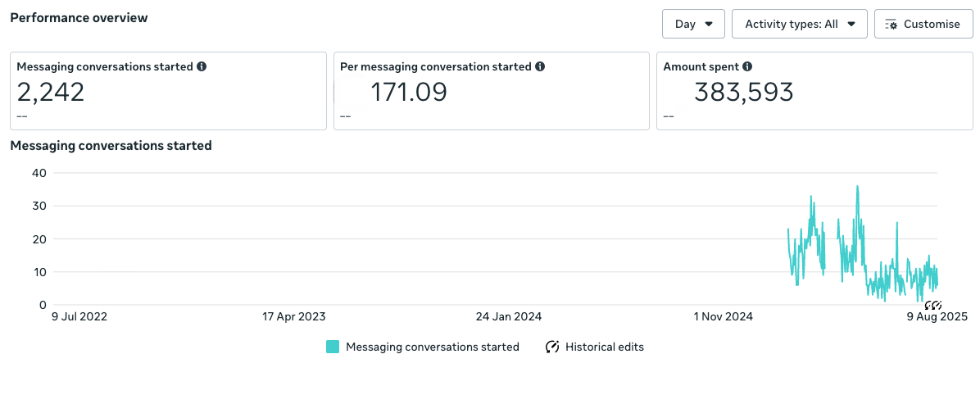Toggle the Historical edits legend label
Viewport: 980px width, 395px height.
[x=605, y=347]
